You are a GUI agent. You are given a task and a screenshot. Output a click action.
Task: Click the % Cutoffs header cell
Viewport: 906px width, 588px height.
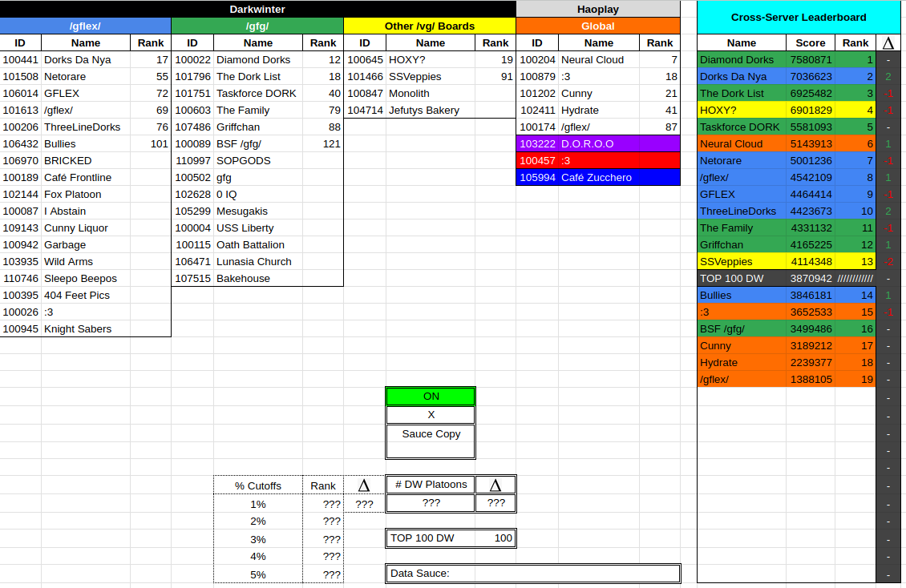(257, 486)
